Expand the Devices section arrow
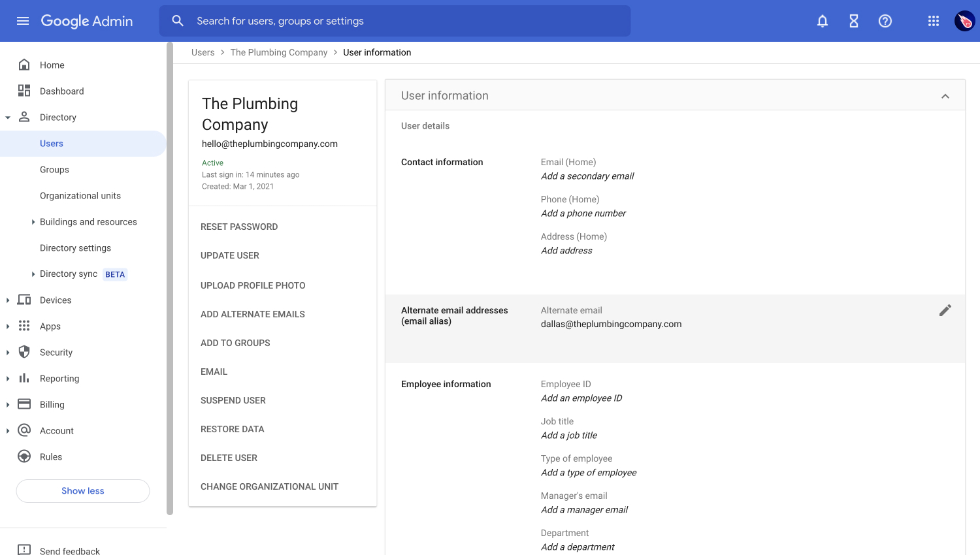This screenshot has height=555, width=980. pyautogui.click(x=8, y=300)
